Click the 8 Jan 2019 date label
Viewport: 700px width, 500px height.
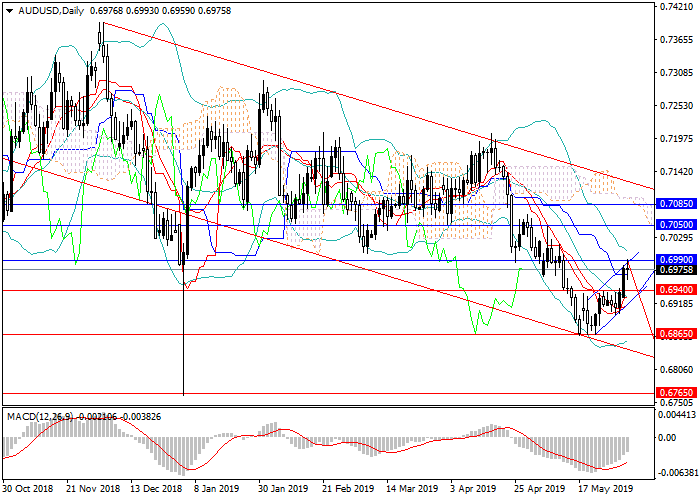coord(217,491)
